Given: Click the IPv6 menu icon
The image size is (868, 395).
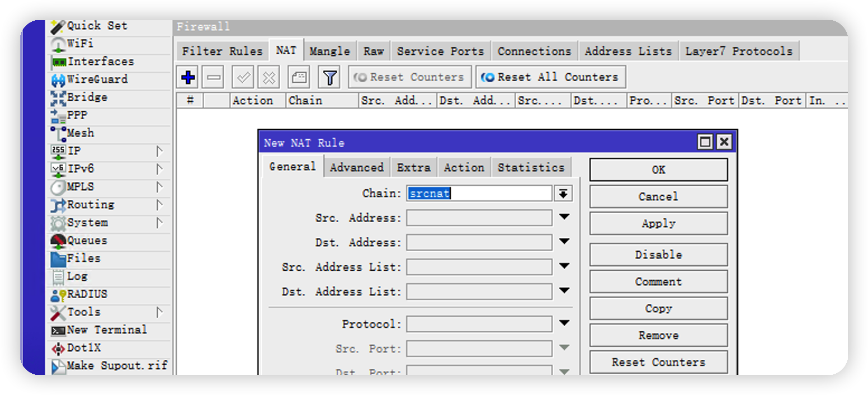Looking at the screenshot, I should coord(58,170).
